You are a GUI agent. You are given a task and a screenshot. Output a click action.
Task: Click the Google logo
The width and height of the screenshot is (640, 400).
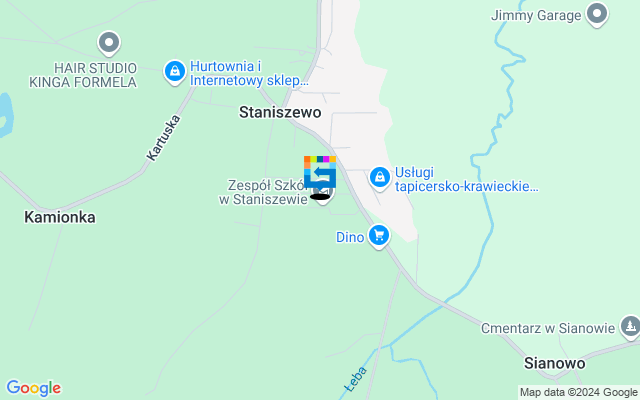pos(33,388)
